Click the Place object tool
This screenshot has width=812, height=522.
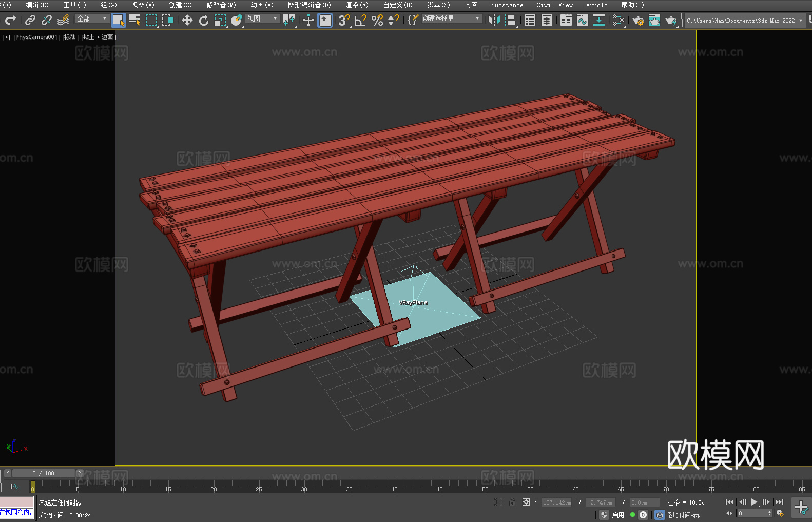[237, 20]
